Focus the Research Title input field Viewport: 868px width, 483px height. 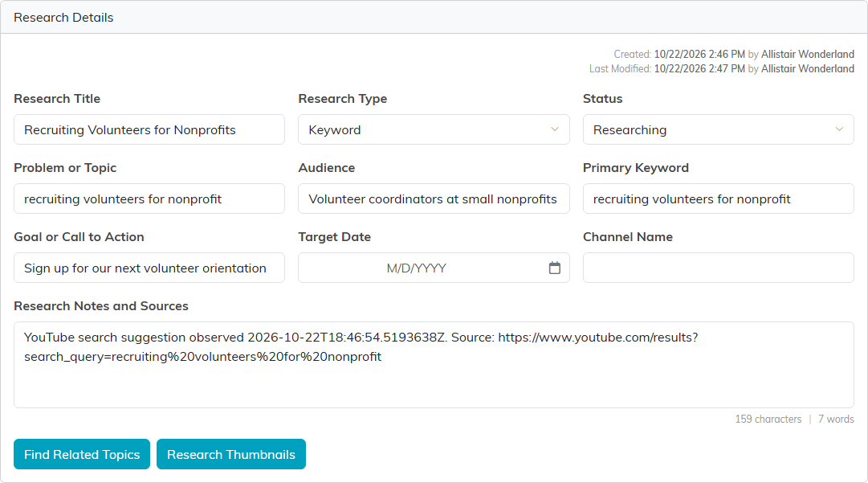149,129
